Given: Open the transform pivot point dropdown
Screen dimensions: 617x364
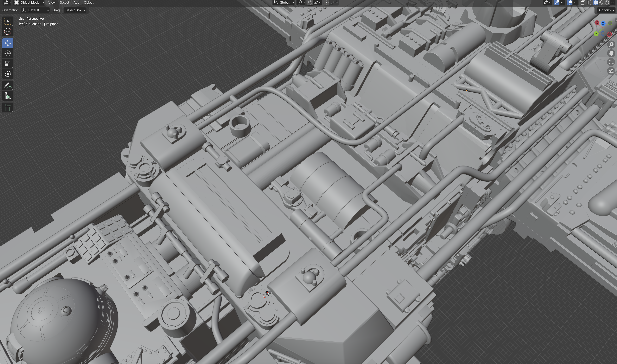Looking at the screenshot, I should [301, 2].
